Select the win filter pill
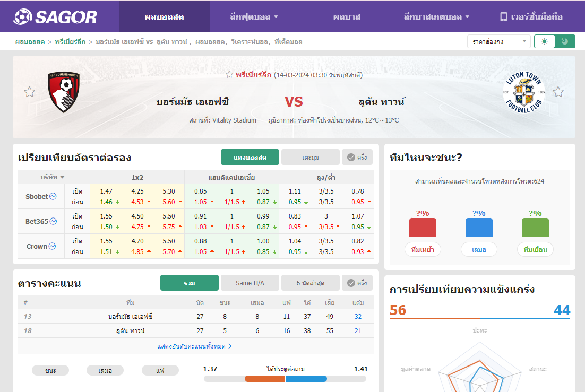585x392 pixels. click(x=50, y=370)
